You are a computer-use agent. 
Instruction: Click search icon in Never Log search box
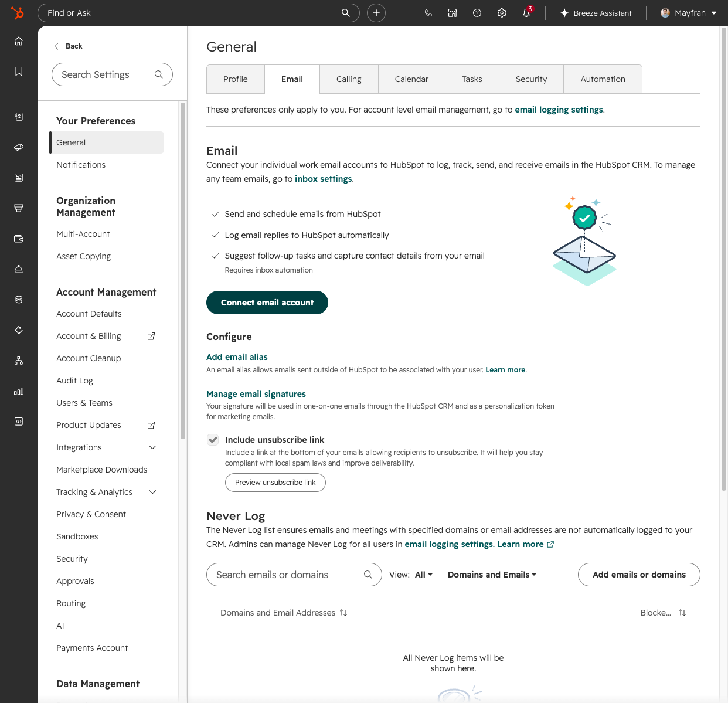coord(368,575)
